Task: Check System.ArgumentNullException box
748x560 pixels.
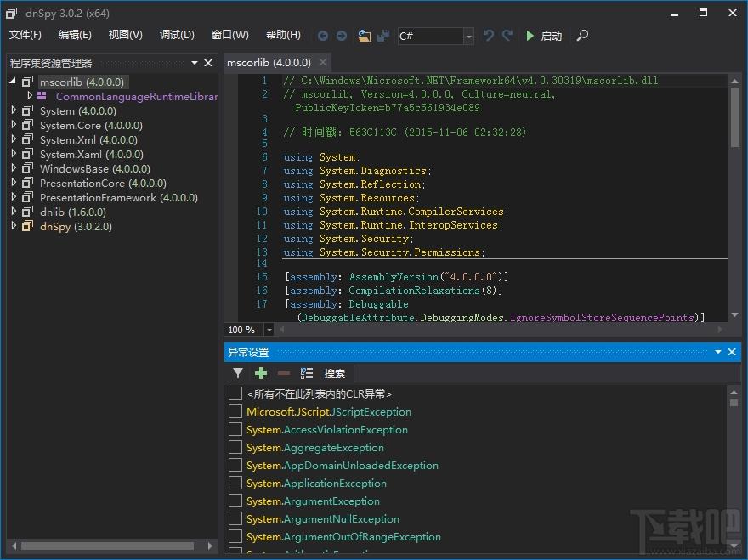Action: click(235, 518)
